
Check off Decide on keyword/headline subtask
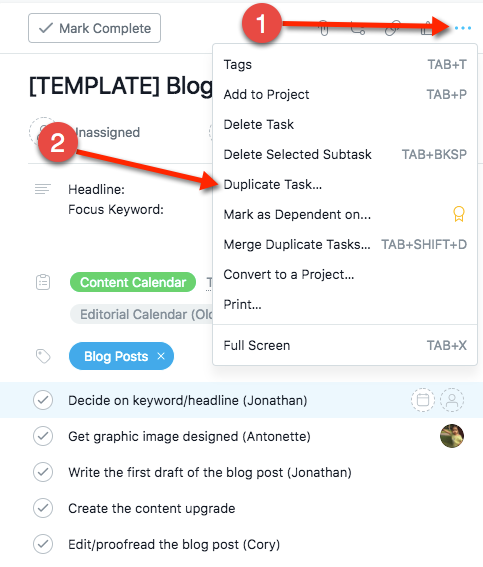point(43,400)
